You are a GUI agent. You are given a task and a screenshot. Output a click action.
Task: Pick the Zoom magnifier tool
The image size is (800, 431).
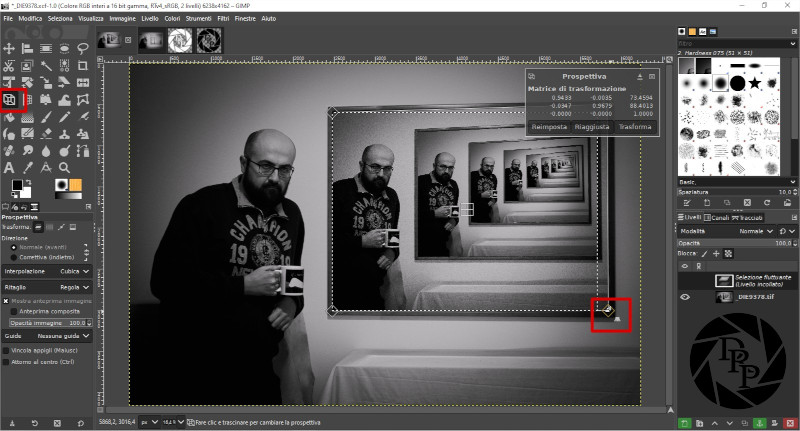tap(64, 167)
